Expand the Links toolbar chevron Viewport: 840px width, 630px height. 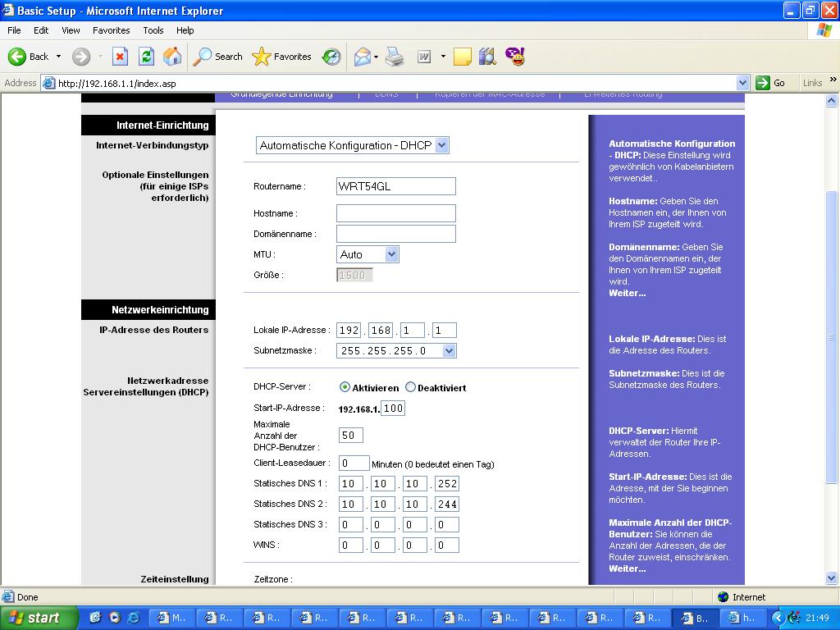point(833,80)
